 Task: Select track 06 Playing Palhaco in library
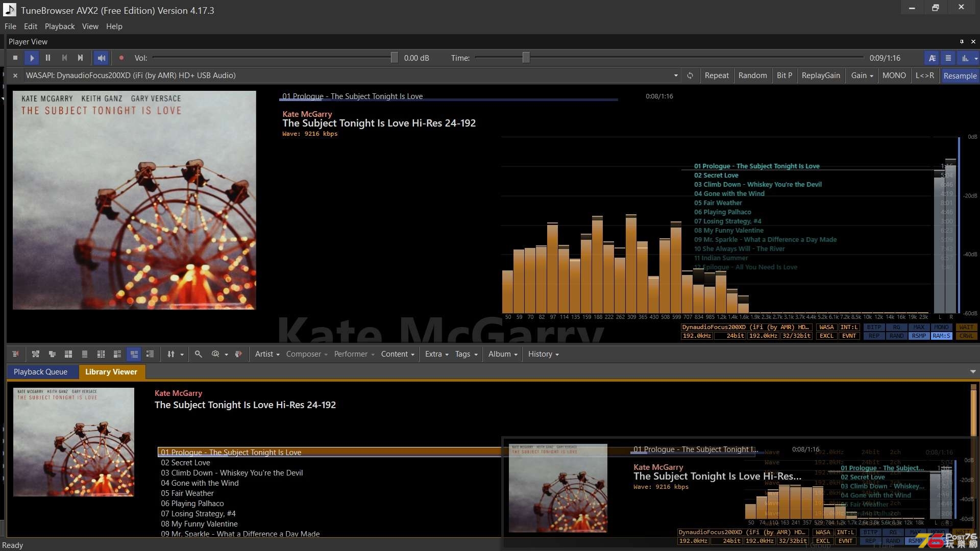click(x=192, y=504)
